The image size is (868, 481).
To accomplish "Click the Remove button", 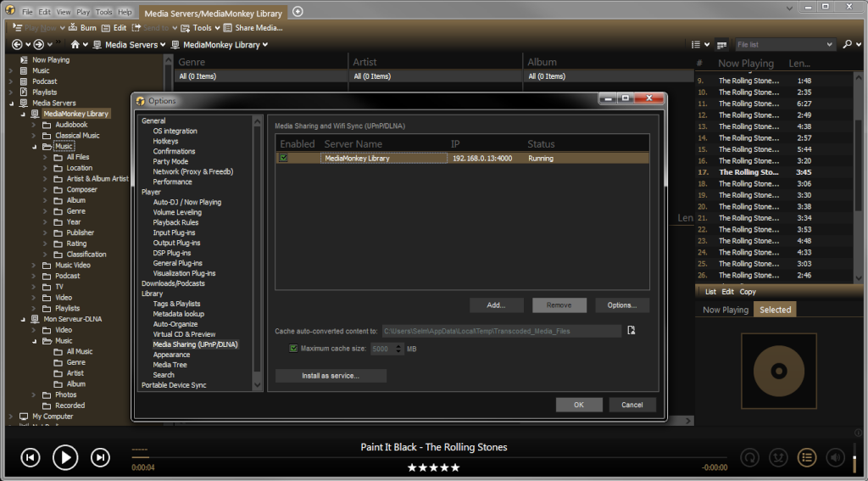I will pos(559,305).
